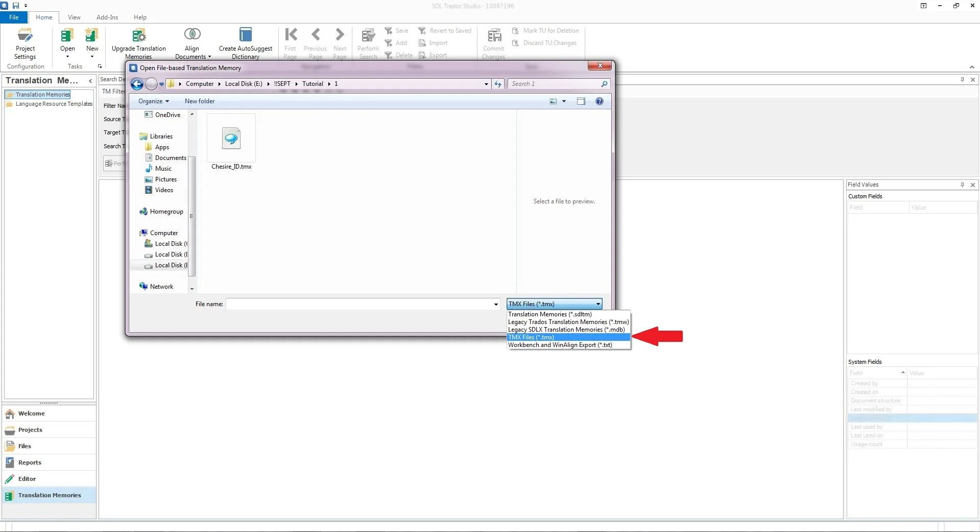
Task: Switch to the View ribbon tab
Action: tap(74, 17)
